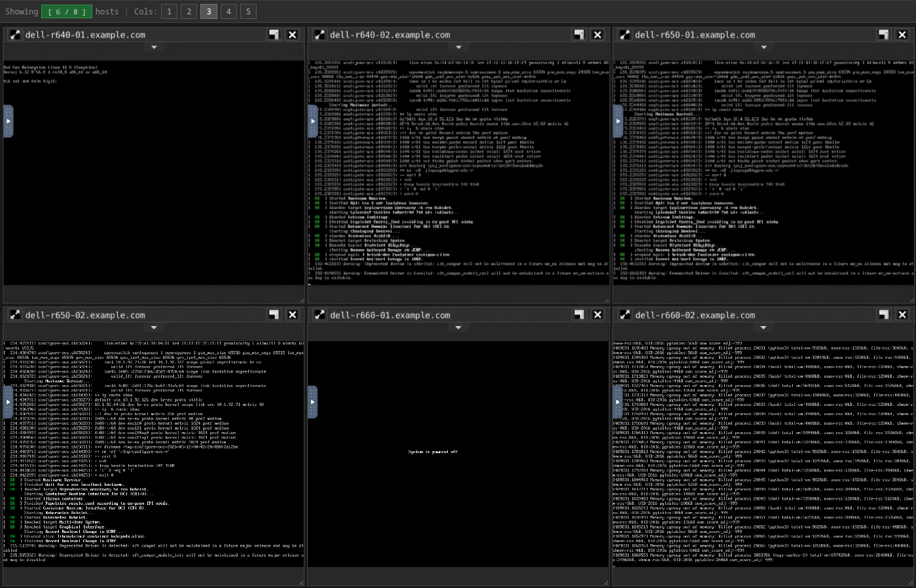Focus the dell-r660-02 terminal output
Screen dimensions: 916x588
pos(763,454)
